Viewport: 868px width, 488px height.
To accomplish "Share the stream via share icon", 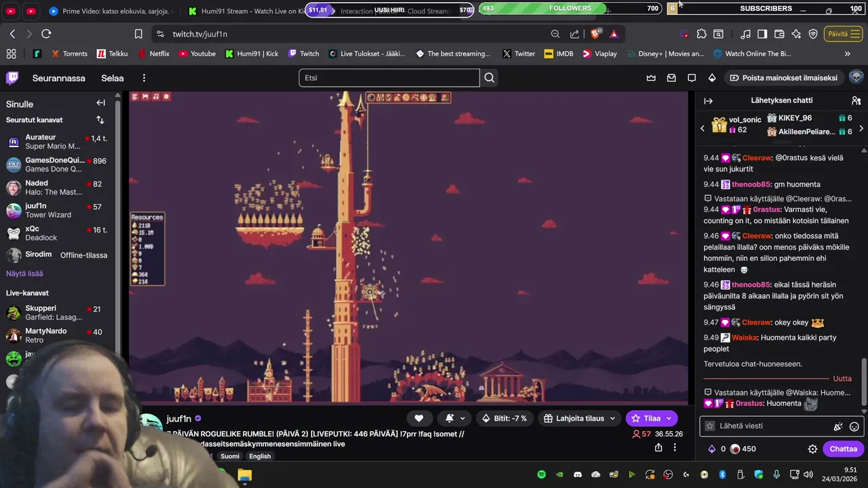I will click(x=658, y=447).
